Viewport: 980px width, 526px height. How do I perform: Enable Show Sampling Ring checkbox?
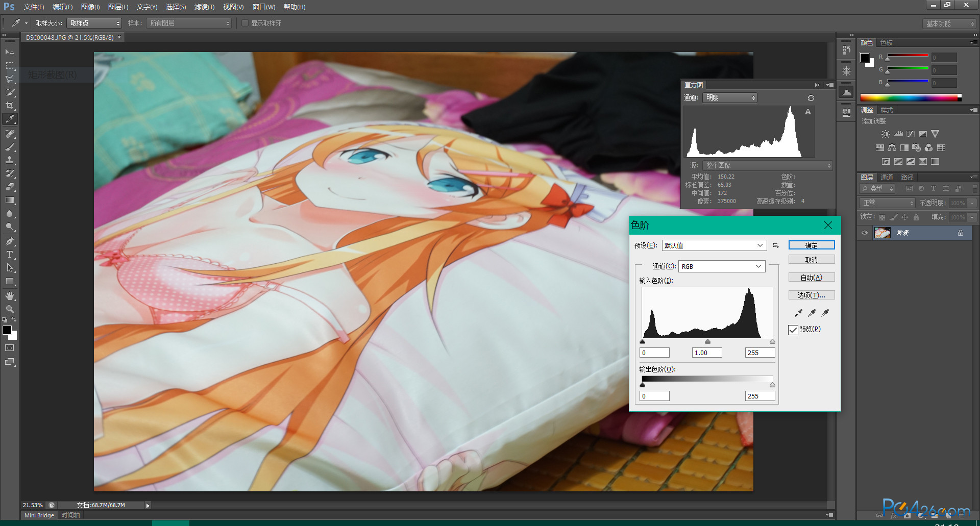tap(245, 23)
